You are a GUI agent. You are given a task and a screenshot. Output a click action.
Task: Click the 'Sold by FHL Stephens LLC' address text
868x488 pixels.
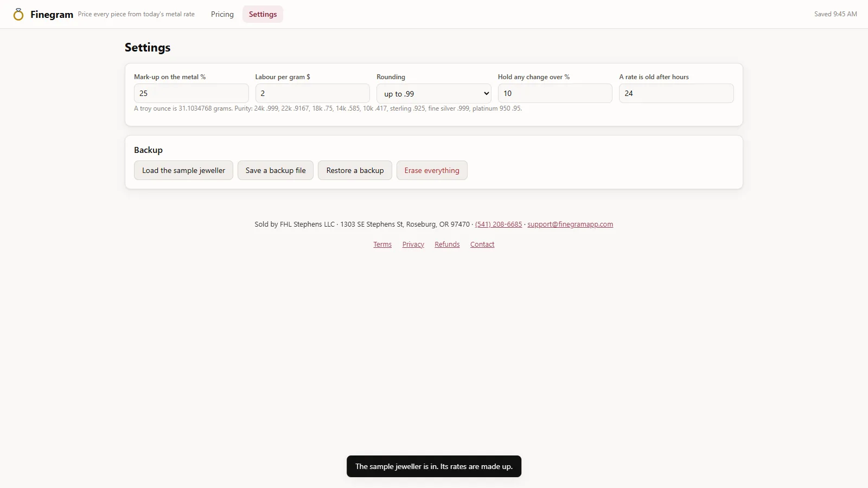pyautogui.click(x=362, y=224)
